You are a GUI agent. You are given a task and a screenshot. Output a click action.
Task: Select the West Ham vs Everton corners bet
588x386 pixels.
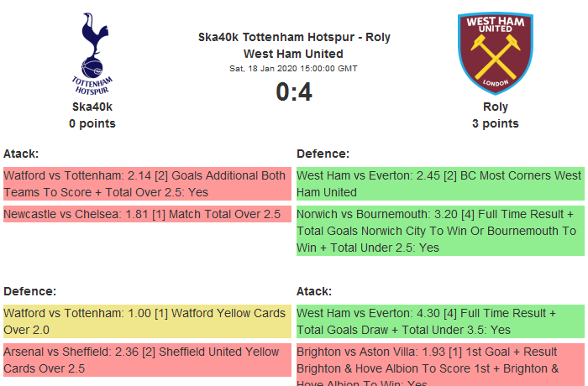click(x=439, y=184)
